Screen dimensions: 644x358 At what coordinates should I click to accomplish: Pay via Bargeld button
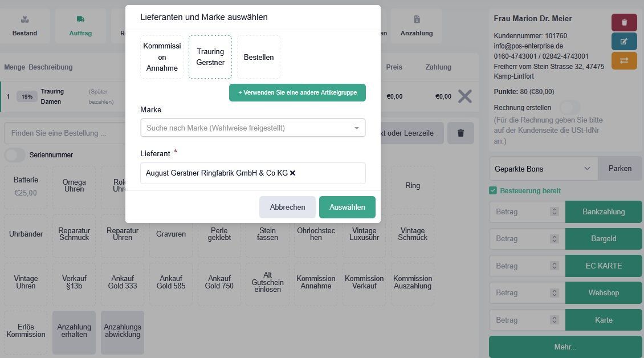604,238
